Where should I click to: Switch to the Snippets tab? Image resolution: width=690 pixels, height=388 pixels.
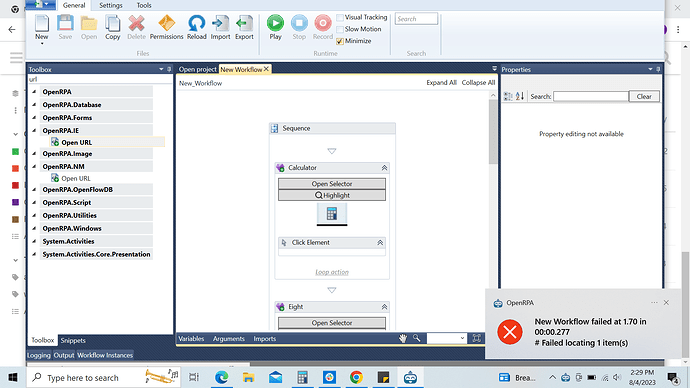pyautogui.click(x=73, y=340)
